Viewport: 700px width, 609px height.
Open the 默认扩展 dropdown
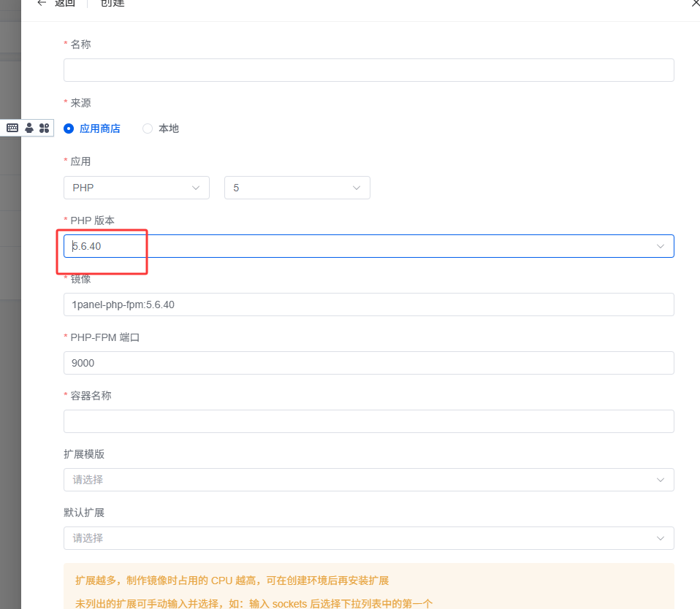pos(369,538)
